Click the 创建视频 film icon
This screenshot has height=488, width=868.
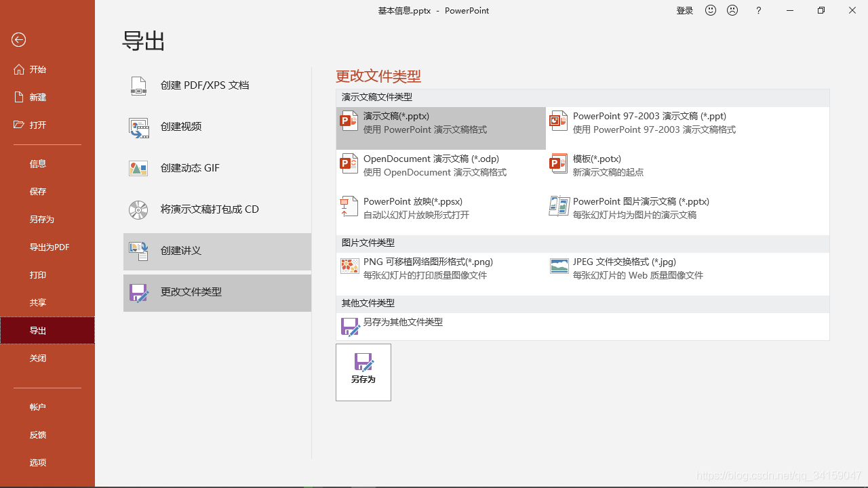click(138, 127)
